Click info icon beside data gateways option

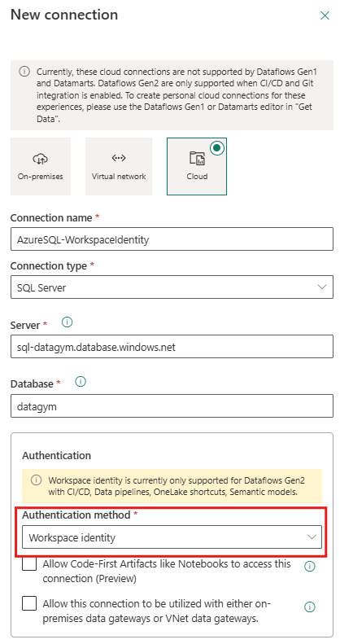pyautogui.click(x=310, y=607)
